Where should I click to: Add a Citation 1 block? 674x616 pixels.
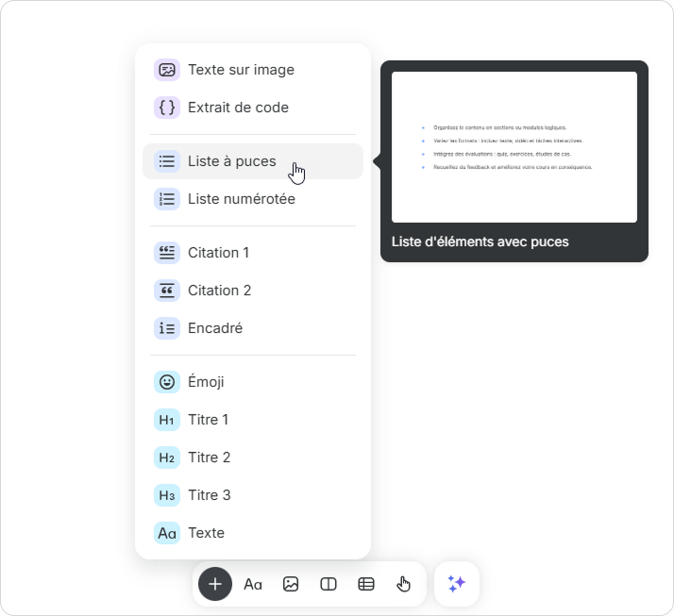click(218, 253)
